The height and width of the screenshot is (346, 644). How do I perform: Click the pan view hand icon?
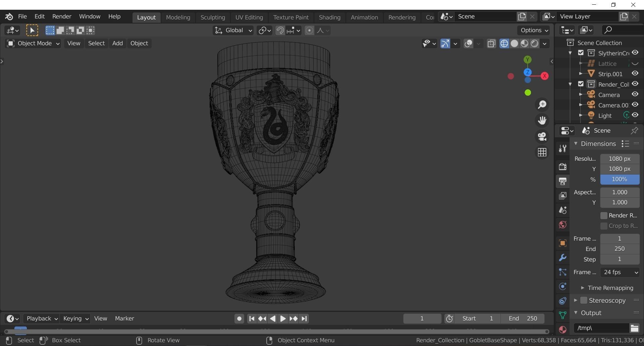[x=542, y=120]
